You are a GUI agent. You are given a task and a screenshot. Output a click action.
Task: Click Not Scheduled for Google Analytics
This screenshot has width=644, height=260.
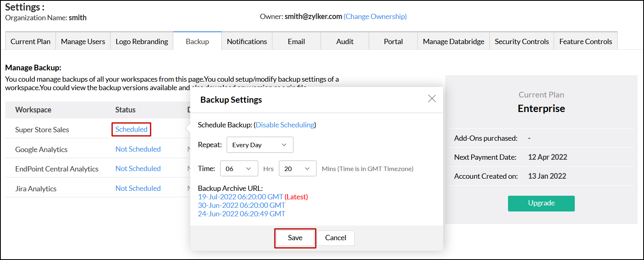pos(138,149)
